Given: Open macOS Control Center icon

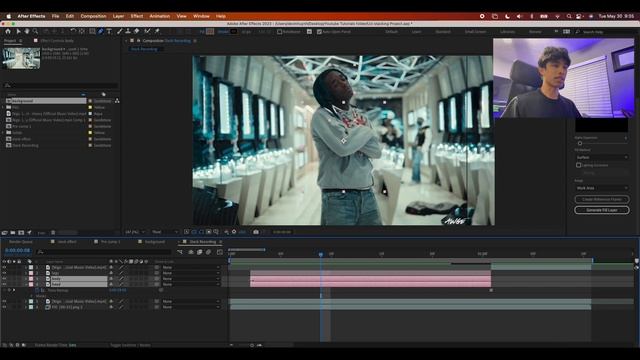Looking at the screenshot, I should pyautogui.click(x=579, y=16).
